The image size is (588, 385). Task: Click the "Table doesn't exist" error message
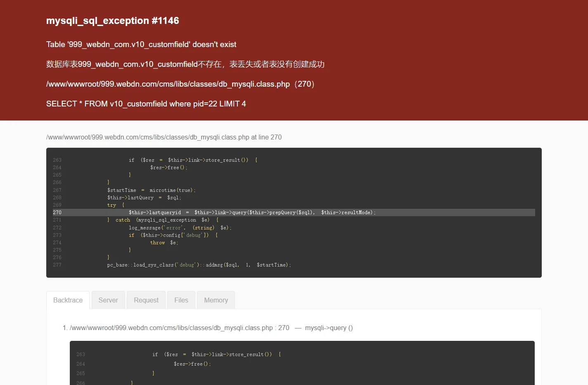[x=141, y=44]
